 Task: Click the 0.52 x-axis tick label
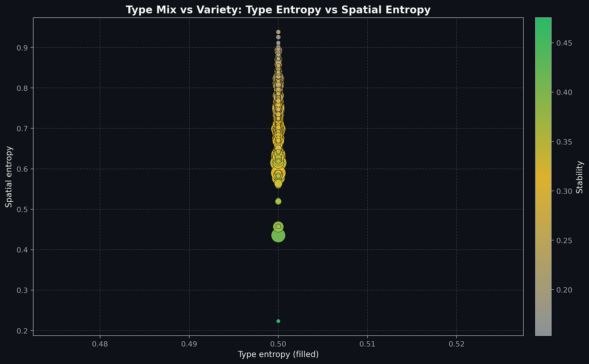click(x=456, y=343)
